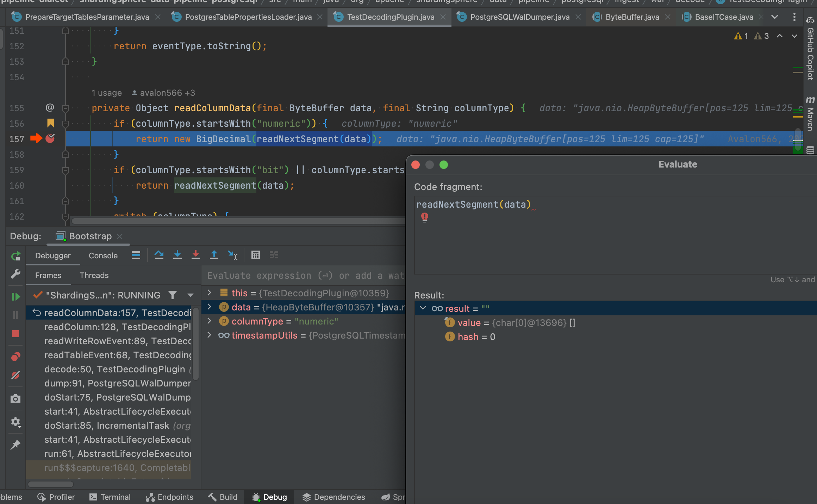Go to previous highlighted error arrow
Screen dimensions: 817x504
[780, 36]
